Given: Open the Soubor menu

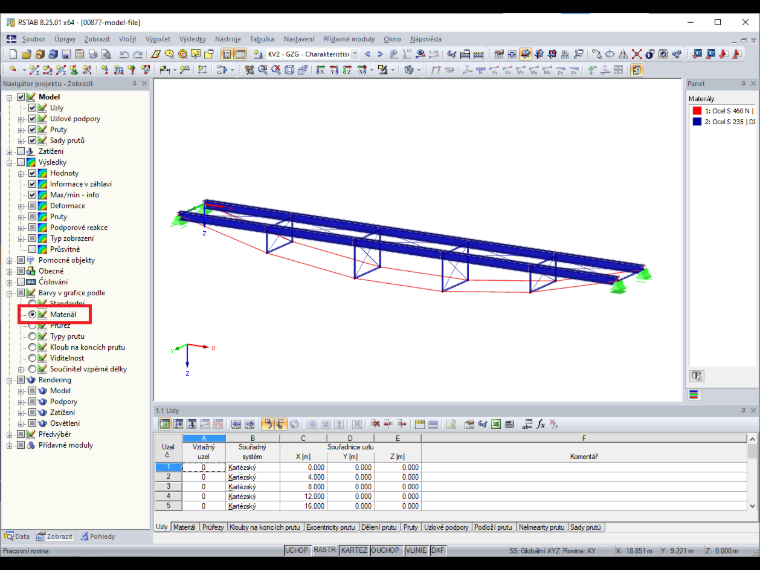Looking at the screenshot, I should tap(33, 39).
